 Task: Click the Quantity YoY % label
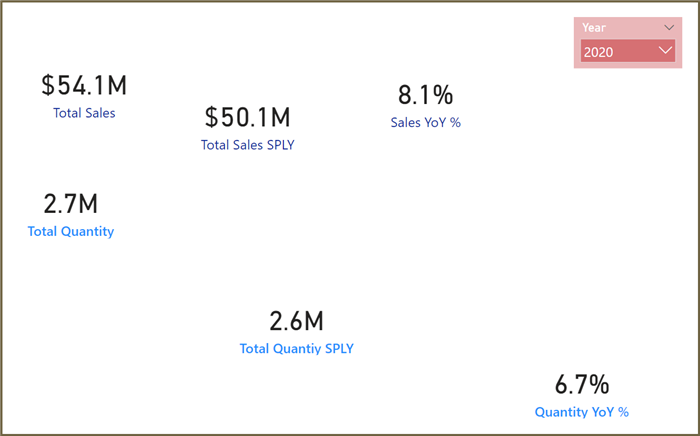tap(581, 411)
